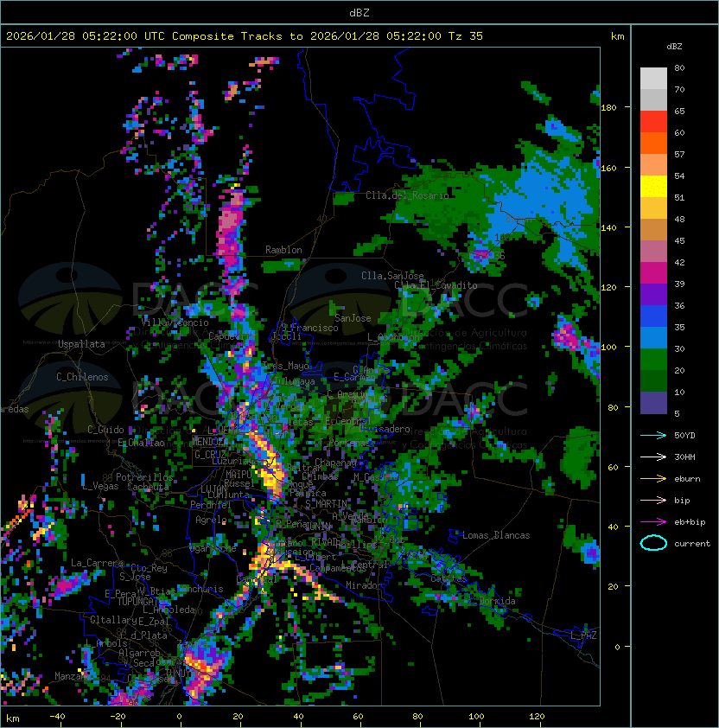Image resolution: width=719 pixels, height=728 pixels.
Task: Click the 'Cacheuta' map label
Action: click(148, 487)
